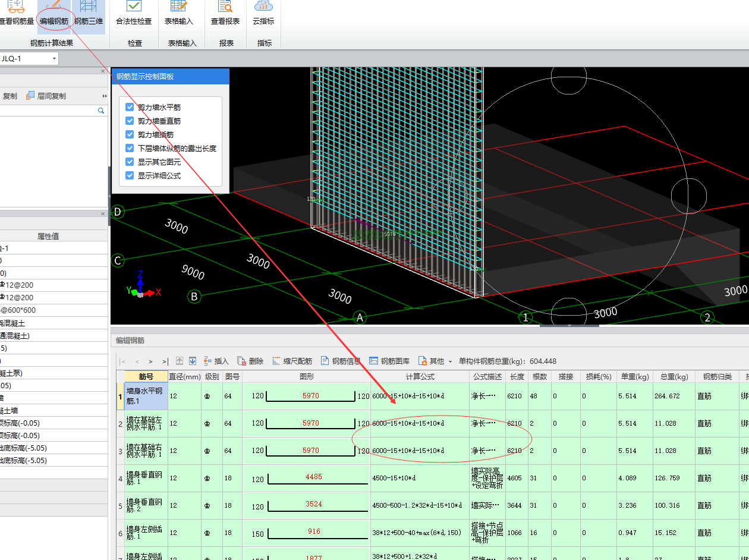This screenshot has width=749, height=560.
Task: Click total weight cell 126.759
Action: tap(674, 478)
